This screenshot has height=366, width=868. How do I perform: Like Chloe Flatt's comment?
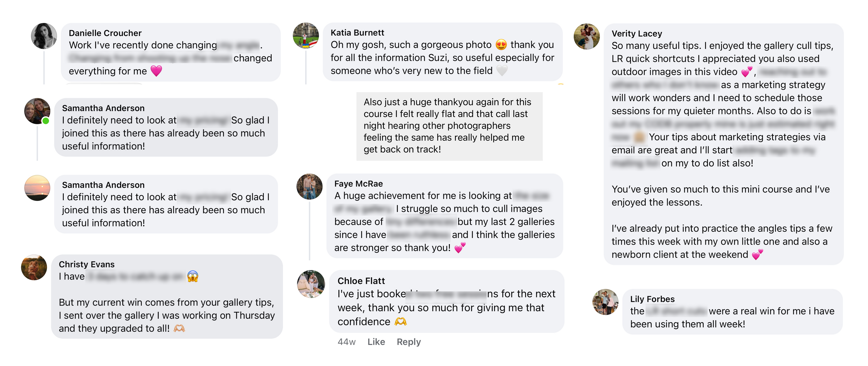coord(376,342)
